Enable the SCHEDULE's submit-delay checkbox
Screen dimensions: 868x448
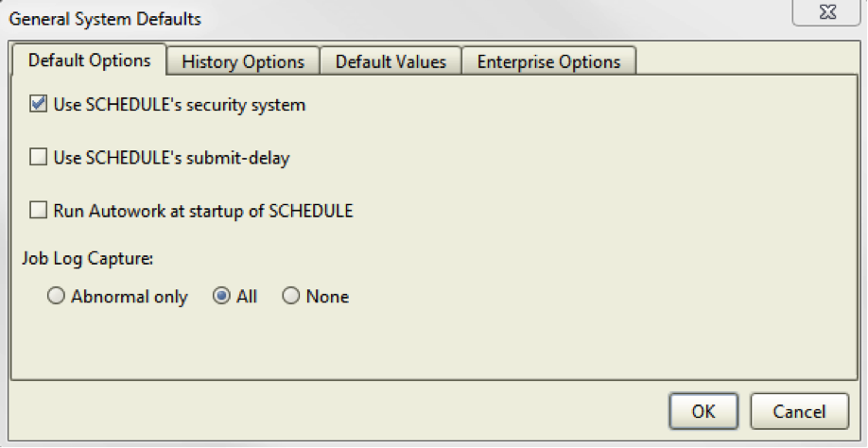(38, 157)
